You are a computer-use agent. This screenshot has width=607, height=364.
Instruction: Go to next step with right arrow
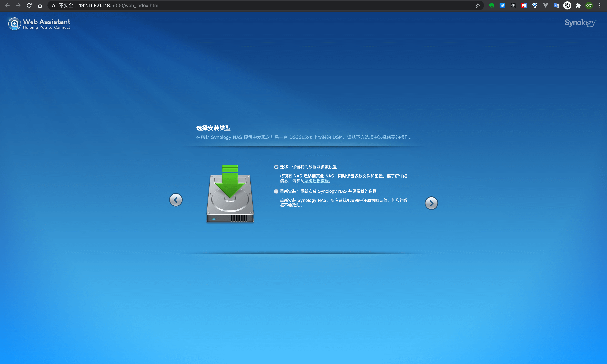(431, 203)
